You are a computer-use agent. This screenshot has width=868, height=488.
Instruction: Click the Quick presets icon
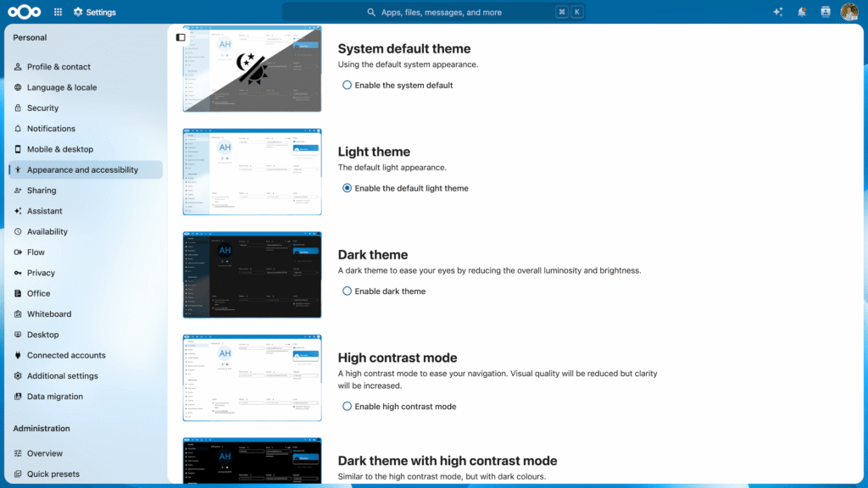click(x=18, y=474)
